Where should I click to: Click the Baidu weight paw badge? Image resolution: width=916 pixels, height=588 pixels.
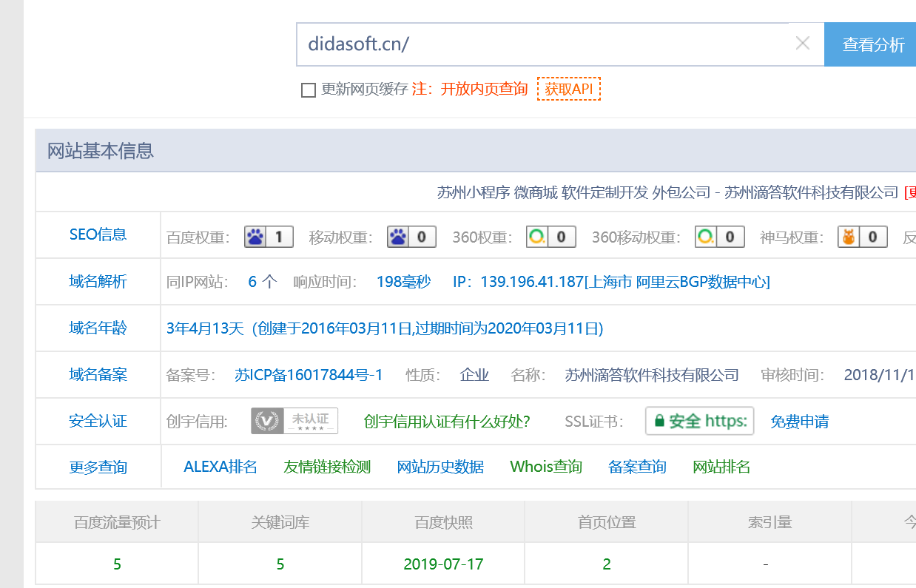(x=269, y=237)
